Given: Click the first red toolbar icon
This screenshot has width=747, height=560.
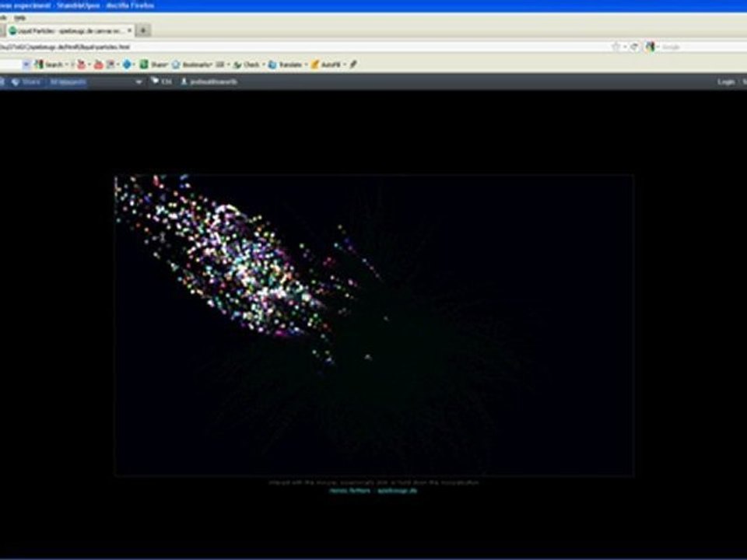Looking at the screenshot, I should [82, 65].
